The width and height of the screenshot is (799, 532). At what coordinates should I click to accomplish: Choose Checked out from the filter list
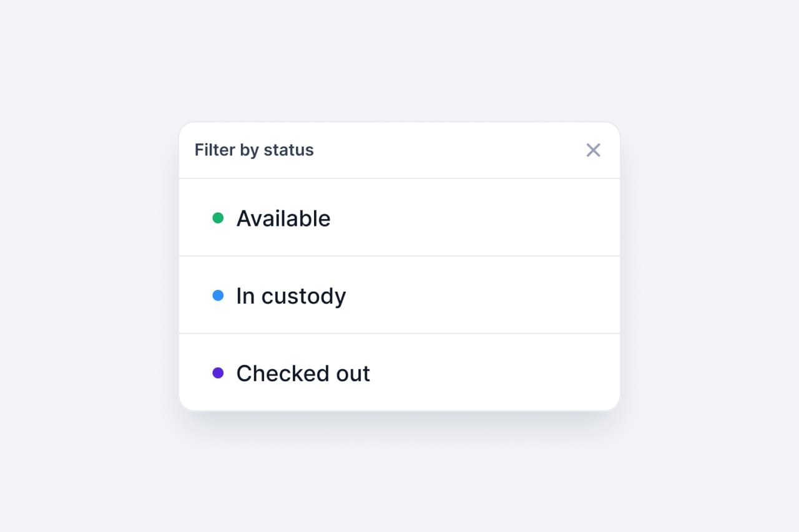click(303, 373)
